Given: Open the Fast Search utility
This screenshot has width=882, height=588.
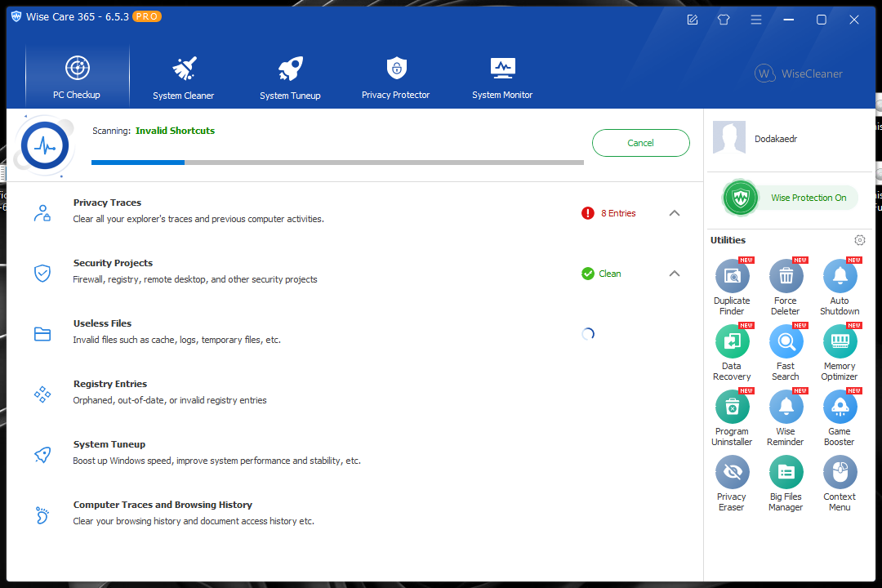Looking at the screenshot, I should pyautogui.click(x=786, y=352).
